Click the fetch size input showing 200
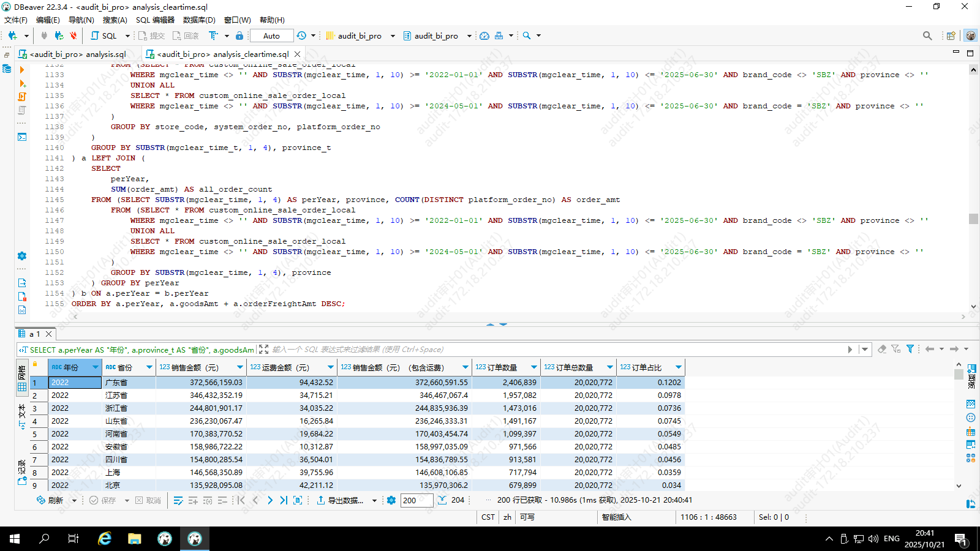 [x=417, y=500]
